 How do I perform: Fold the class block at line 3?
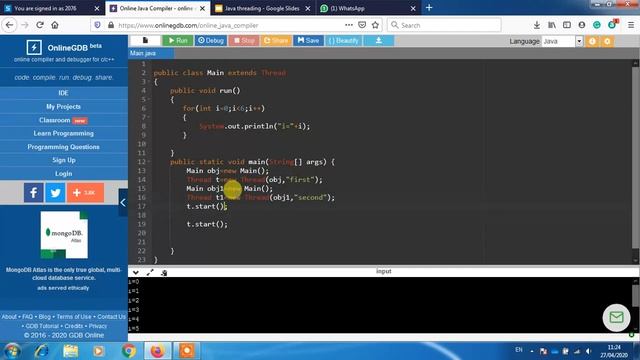point(149,82)
